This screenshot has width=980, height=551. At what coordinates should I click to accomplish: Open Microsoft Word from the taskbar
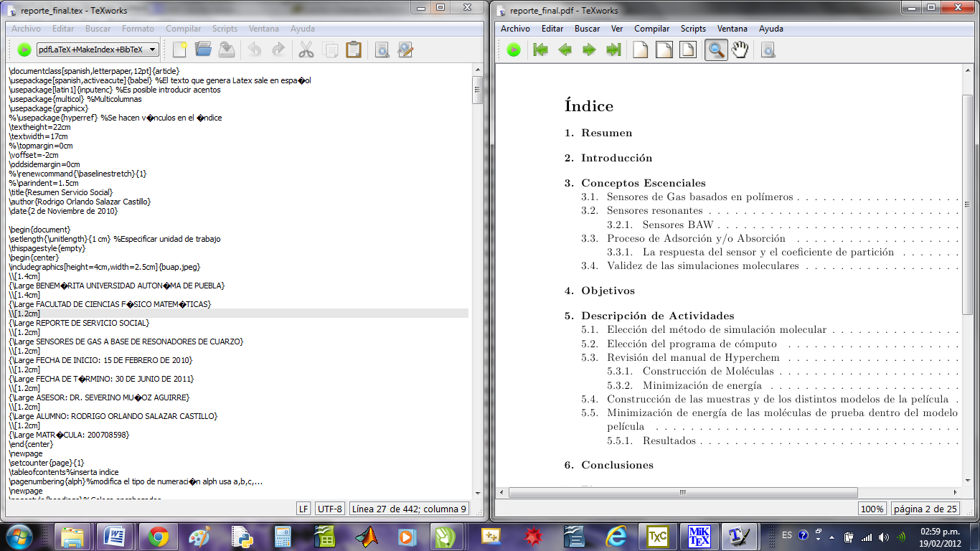click(x=115, y=536)
